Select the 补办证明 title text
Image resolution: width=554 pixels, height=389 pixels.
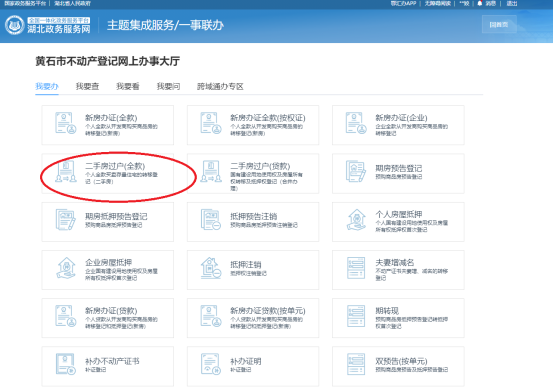246,361
